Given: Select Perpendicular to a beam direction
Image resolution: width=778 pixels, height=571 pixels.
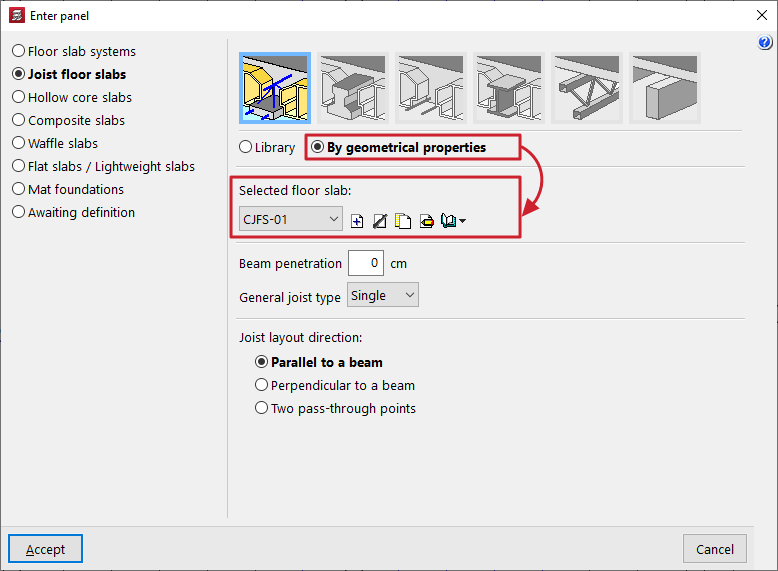Looking at the screenshot, I should (335, 385).
